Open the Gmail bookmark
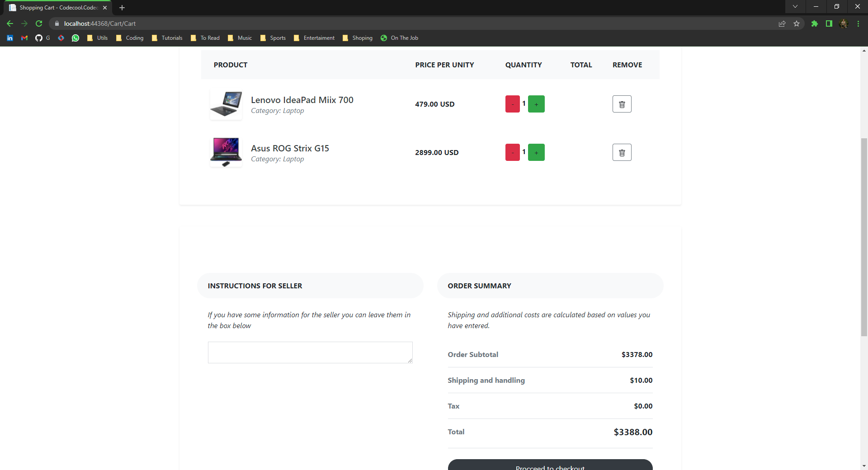 [24, 38]
